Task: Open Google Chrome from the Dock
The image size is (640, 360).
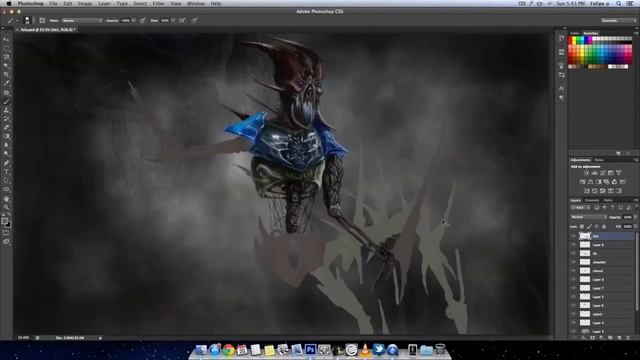Action: click(228, 350)
